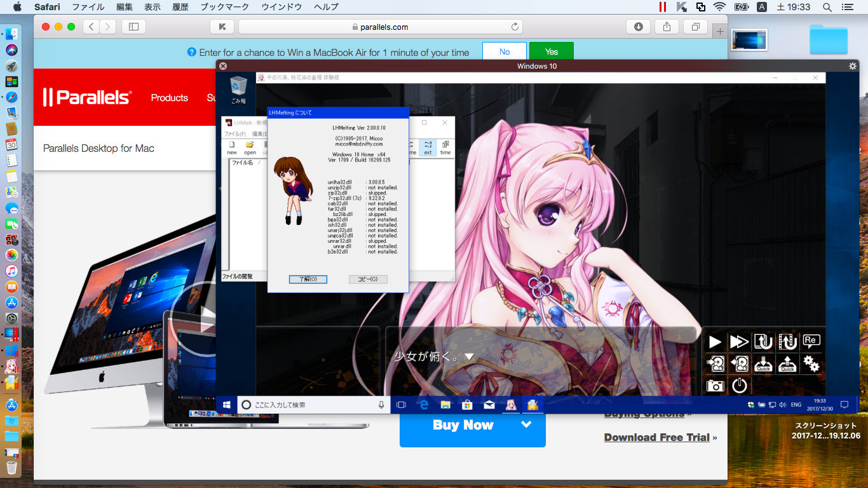Click the 'Download Free Trial' link
This screenshot has height=488, width=868.
[x=657, y=437]
